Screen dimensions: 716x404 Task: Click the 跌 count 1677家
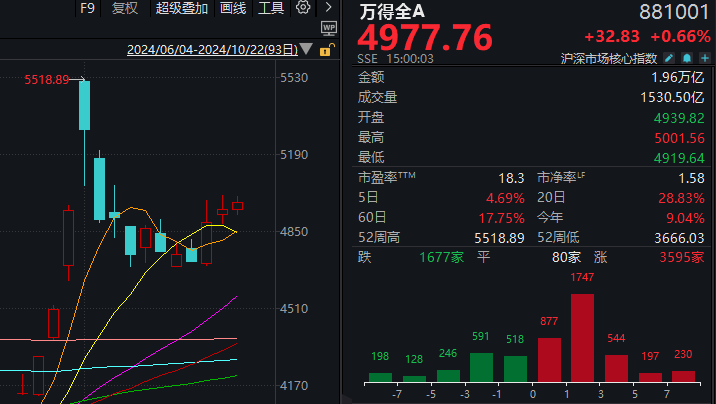click(442, 257)
